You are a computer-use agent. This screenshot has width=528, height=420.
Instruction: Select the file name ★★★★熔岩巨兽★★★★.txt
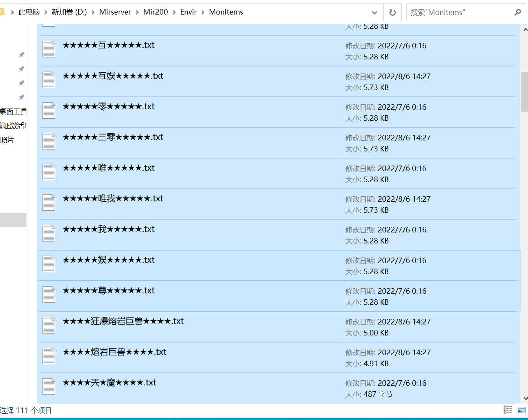pyautogui.click(x=114, y=352)
